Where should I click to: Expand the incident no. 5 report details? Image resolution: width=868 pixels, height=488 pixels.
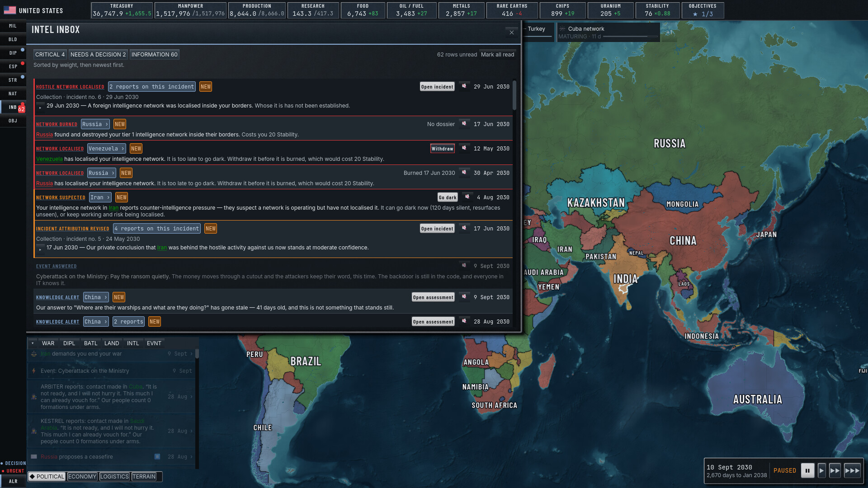pyautogui.click(x=40, y=249)
